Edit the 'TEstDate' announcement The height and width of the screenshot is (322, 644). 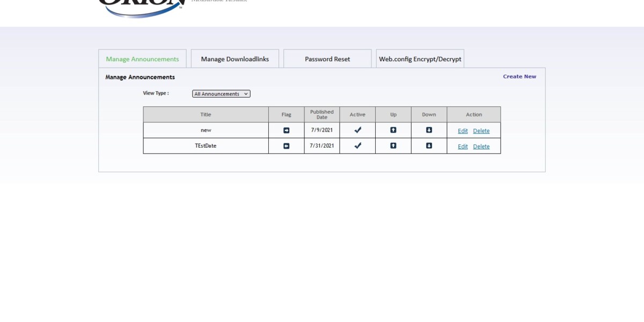463,147
